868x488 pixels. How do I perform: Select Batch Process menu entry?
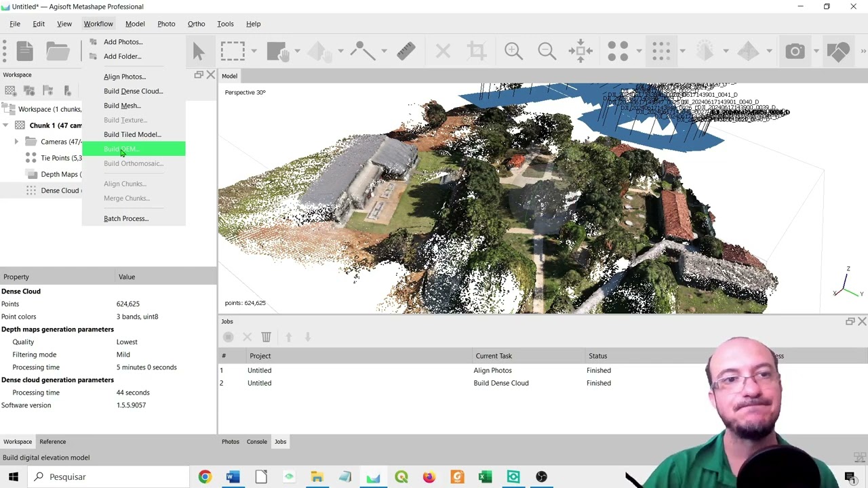(x=126, y=219)
